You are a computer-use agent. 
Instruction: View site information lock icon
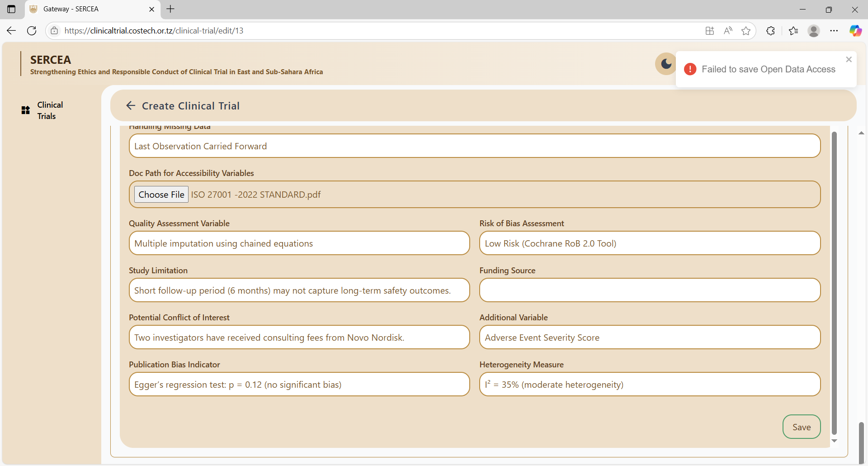[54, 30]
